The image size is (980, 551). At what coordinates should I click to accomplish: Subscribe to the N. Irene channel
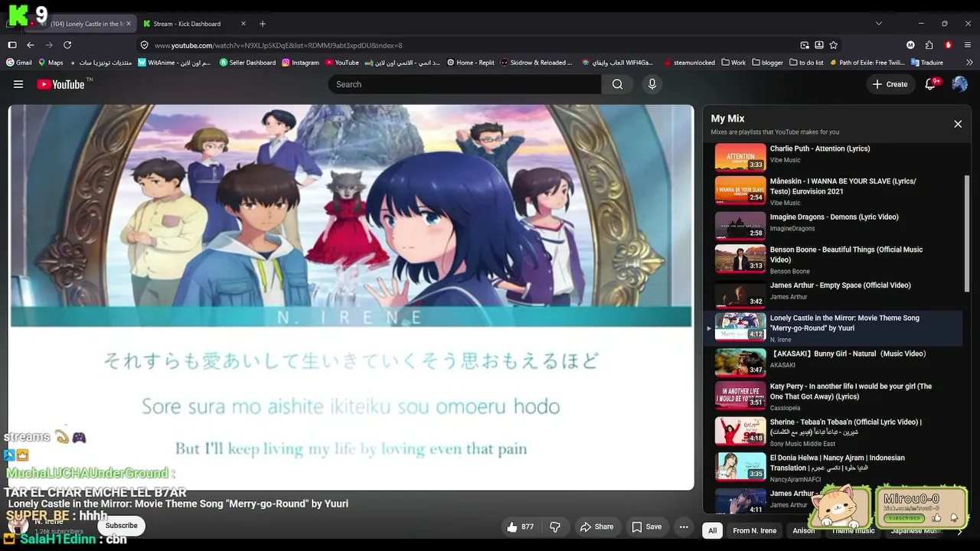pos(122,526)
